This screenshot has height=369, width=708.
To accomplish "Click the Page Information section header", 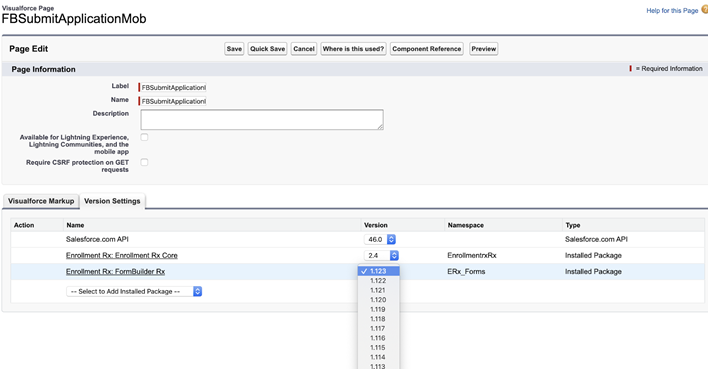I will point(43,69).
